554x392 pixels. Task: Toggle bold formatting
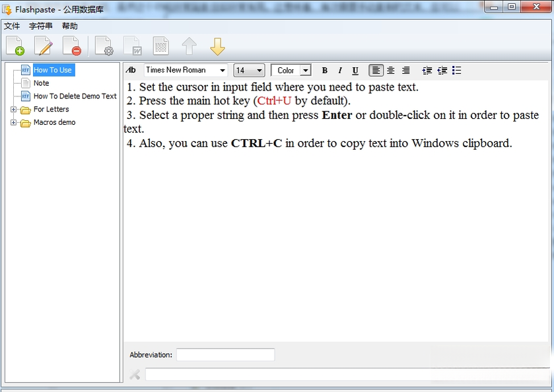(325, 70)
